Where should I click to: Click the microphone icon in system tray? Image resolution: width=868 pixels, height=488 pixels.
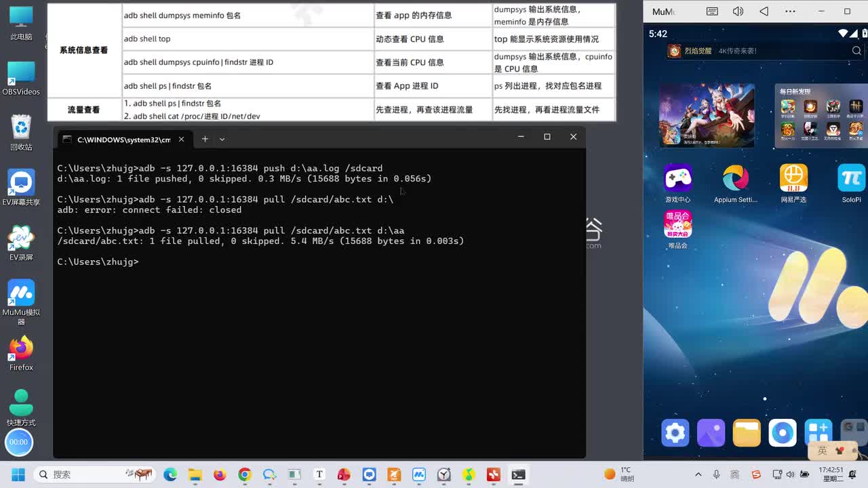(716, 474)
